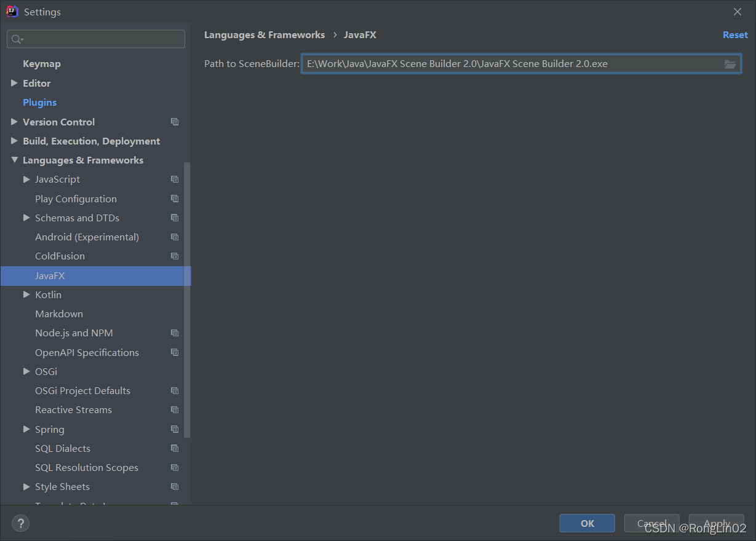The image size is (756, 541).
Task: Click the settings tree vertical scrollbar
Action: [187, 299]
